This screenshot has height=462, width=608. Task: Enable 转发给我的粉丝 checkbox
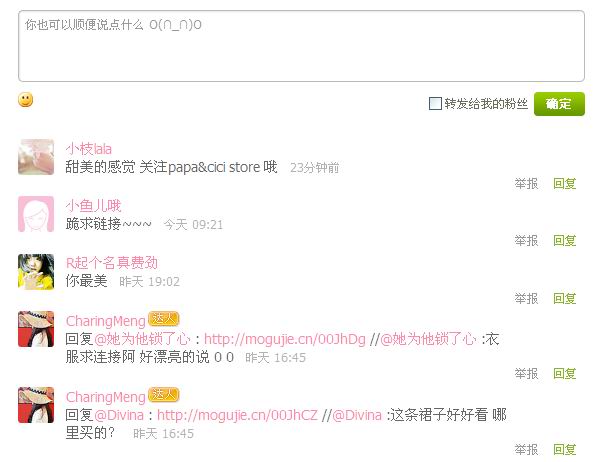point(435,104)
